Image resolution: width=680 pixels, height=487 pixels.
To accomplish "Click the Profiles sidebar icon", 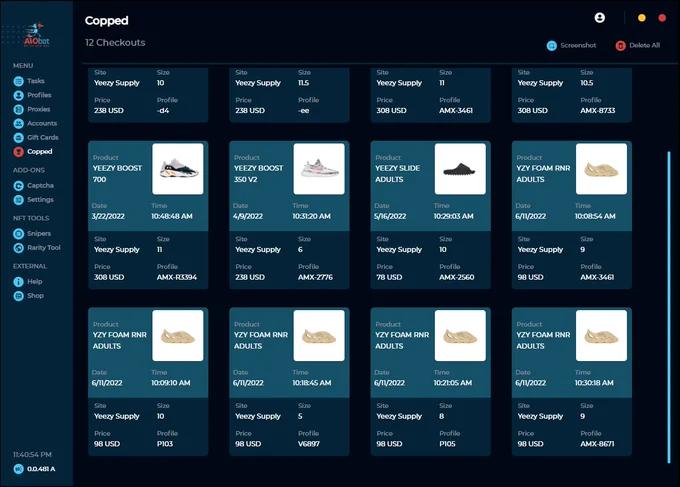I will point(18,95).
